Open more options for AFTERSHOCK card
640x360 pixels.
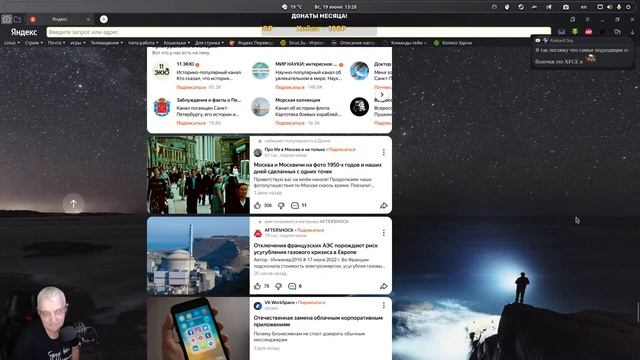(x=384, y=233)
